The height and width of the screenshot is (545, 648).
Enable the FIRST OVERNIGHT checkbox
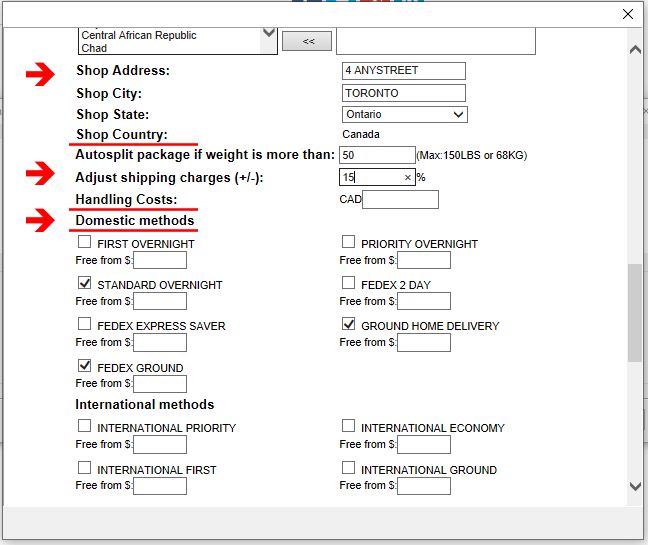pyautogui.click(x=85, y=242)
